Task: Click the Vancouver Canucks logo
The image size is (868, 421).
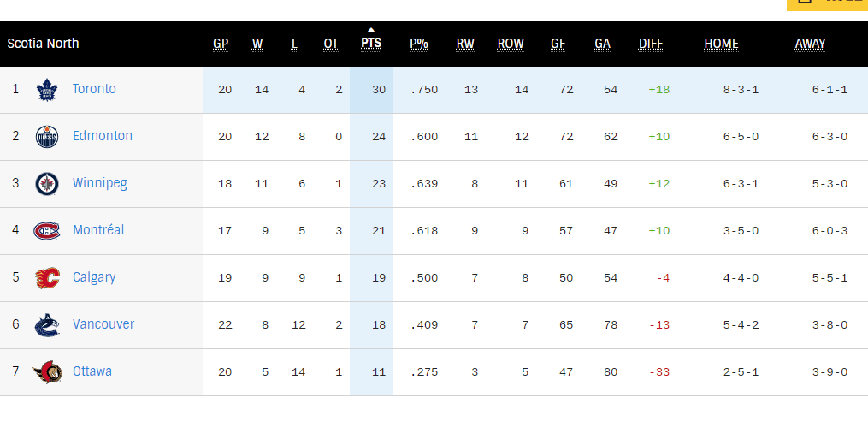Action: coord(46,325)
